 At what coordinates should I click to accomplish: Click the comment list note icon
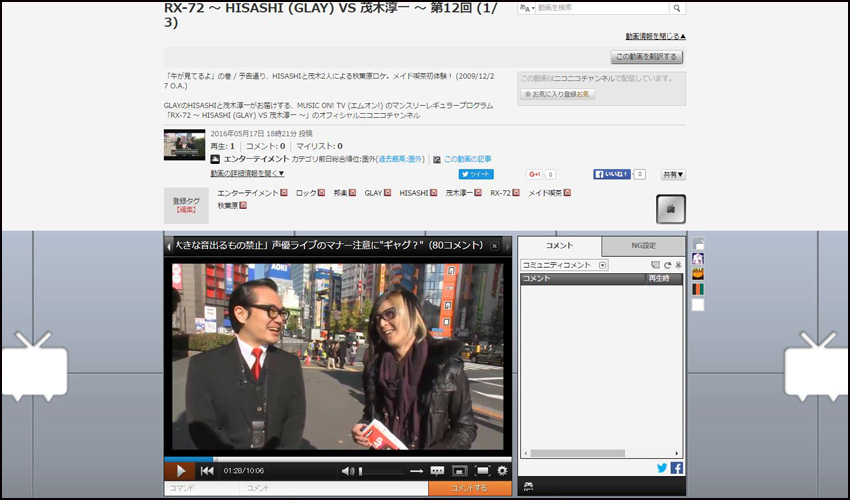(x=655, y=265)
